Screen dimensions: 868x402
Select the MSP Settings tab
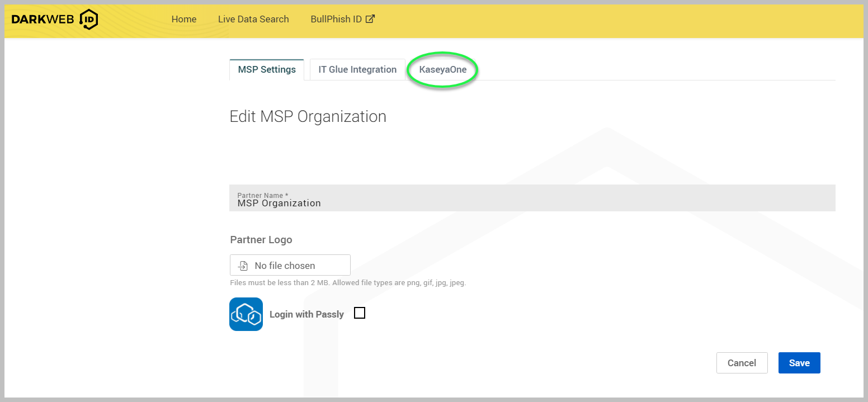[267, 69]
